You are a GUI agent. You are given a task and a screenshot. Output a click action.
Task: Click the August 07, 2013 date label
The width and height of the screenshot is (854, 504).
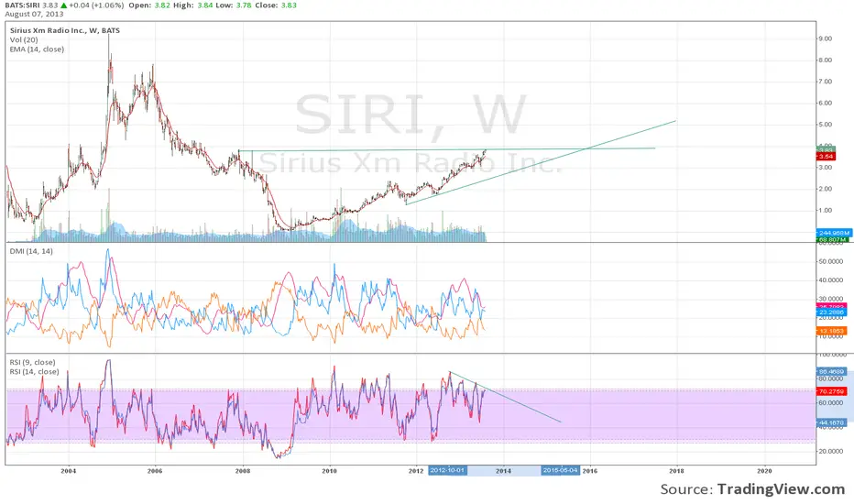pyautogui.click(x=34, y=14)
